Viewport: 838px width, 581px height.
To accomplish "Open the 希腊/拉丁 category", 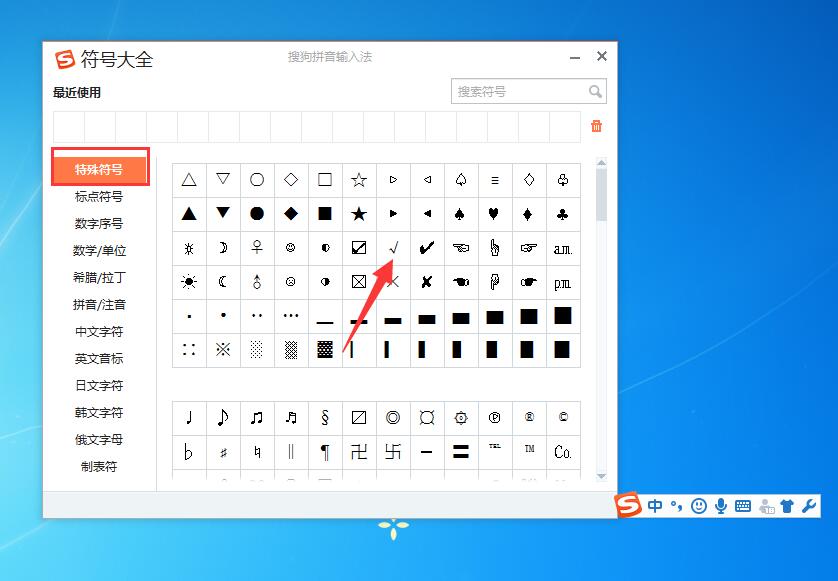I will 99,278.
